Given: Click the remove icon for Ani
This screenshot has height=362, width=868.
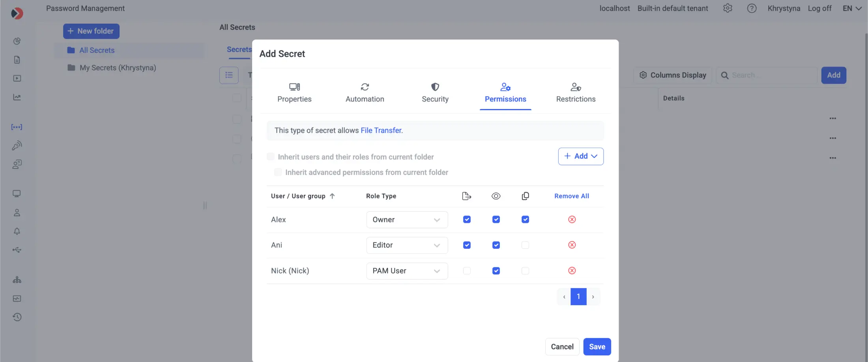Looking at the screenshot, I should (x=572, y=245).
